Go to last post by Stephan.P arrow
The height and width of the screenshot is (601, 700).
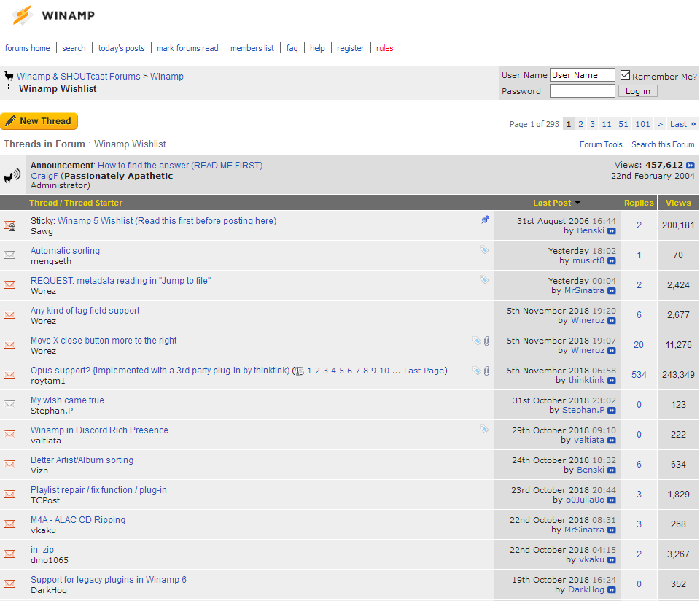[612, 411]
